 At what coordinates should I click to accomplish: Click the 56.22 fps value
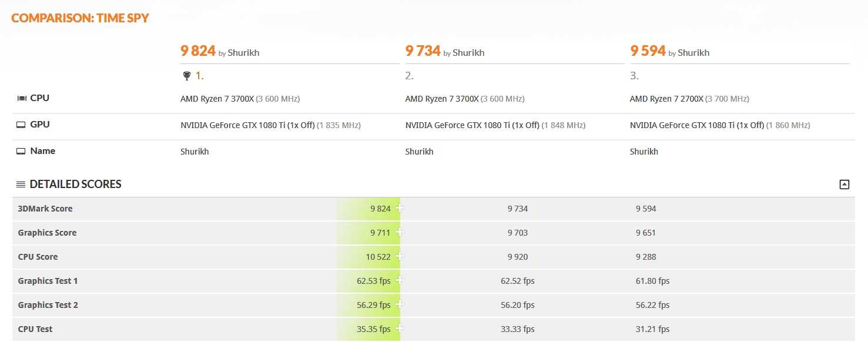[653, 305]
